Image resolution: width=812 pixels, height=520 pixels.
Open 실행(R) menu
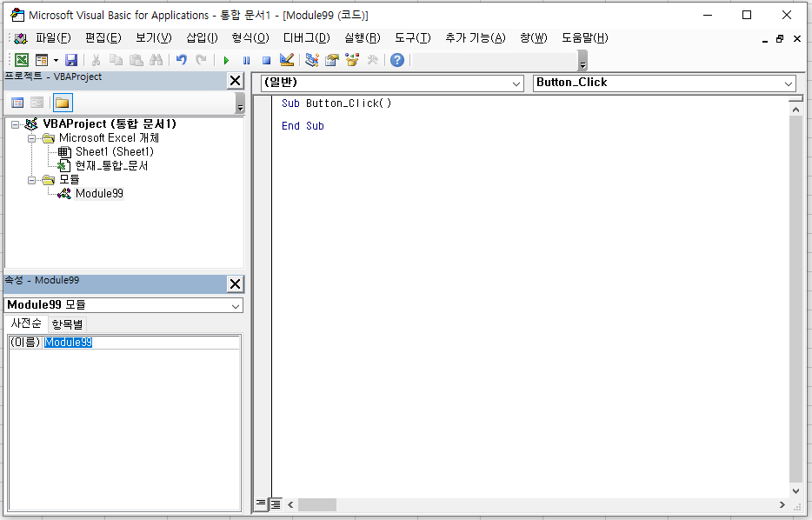(x=362, y=37)
